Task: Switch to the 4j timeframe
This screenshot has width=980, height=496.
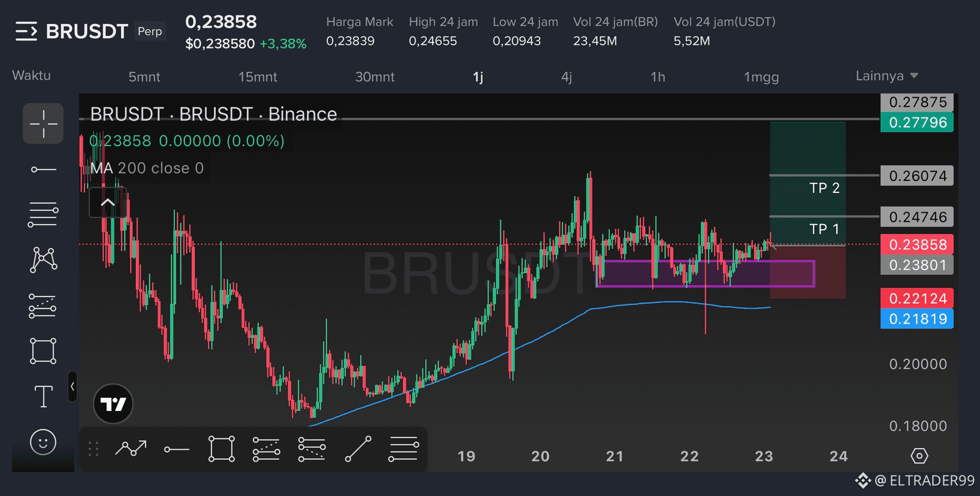Action: pos(567,77)
